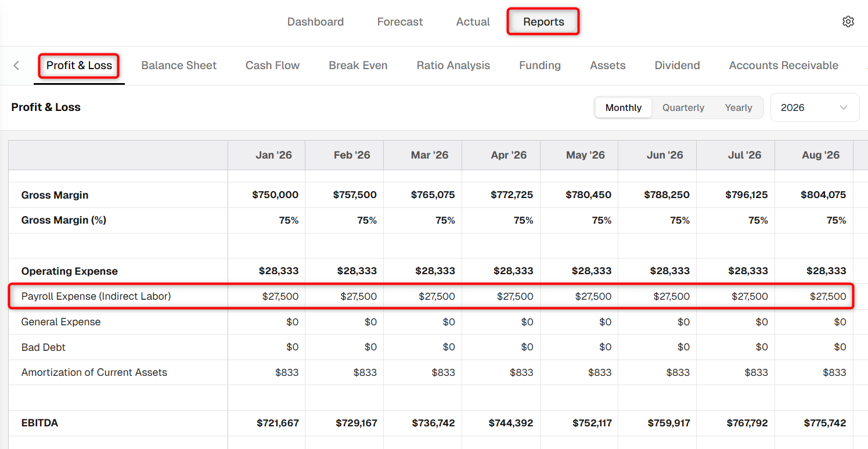The image size is (868, 449).
Task: Switch view to Monthly
Action: click(623, 107)
